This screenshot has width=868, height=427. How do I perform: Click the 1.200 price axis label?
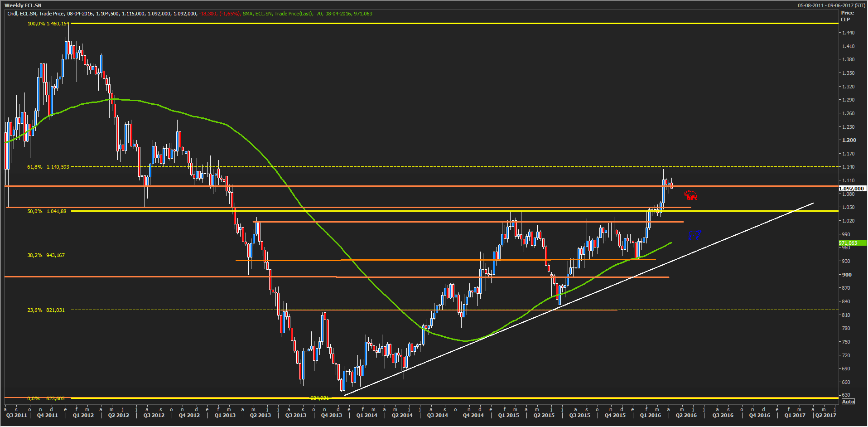tap(849, 140)
